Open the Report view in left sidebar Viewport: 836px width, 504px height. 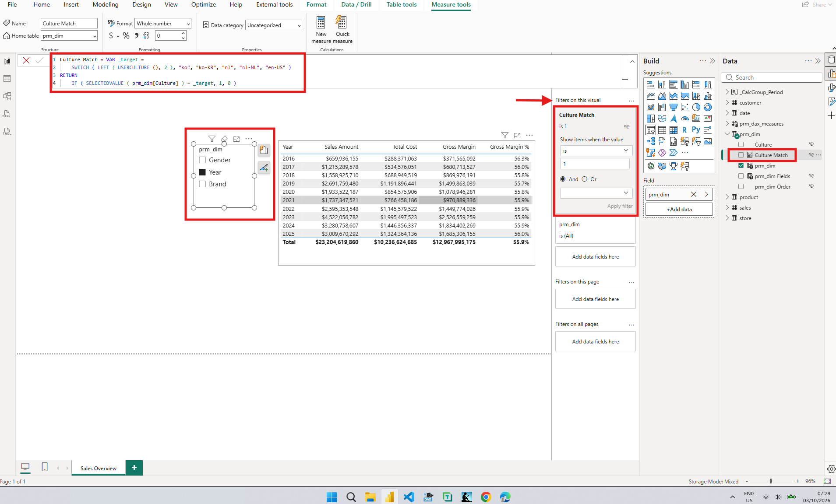tap(7, 61)
